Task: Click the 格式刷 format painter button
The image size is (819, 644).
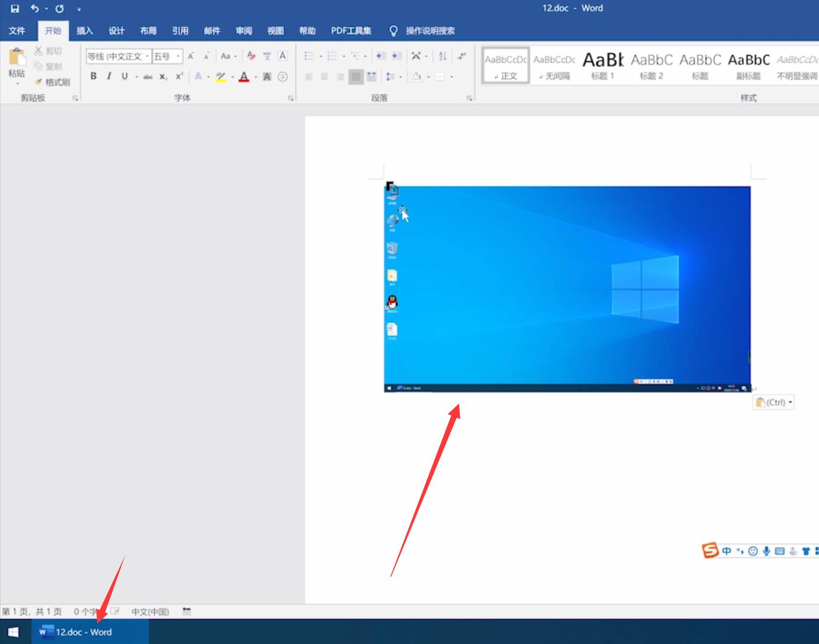Action: pyautogui.click(x=53, y=82)
